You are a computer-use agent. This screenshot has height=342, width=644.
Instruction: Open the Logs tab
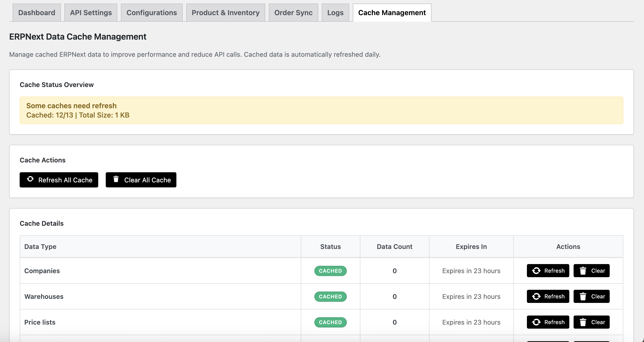335,12
